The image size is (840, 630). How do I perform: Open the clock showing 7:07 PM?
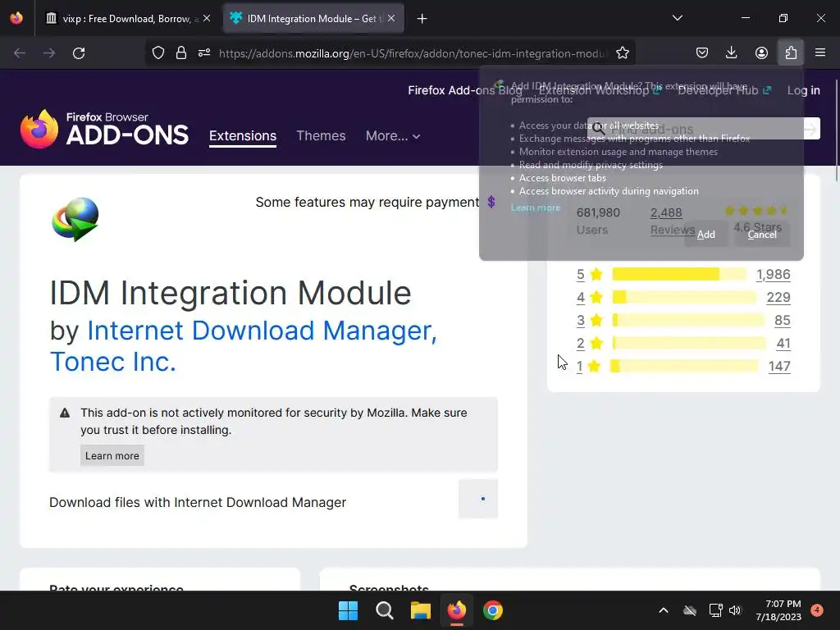coord(778,610)
